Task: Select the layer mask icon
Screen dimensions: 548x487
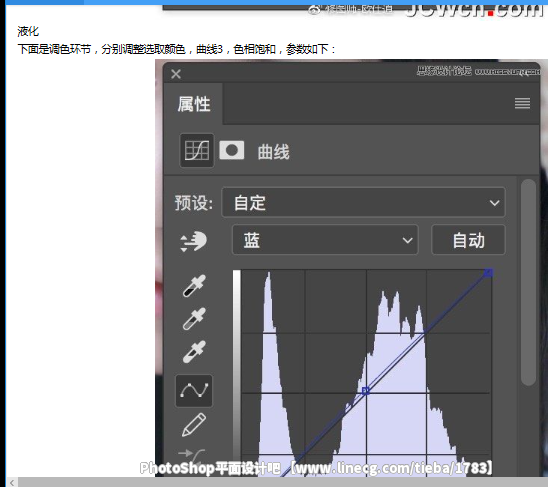Action: pos(231,150)
